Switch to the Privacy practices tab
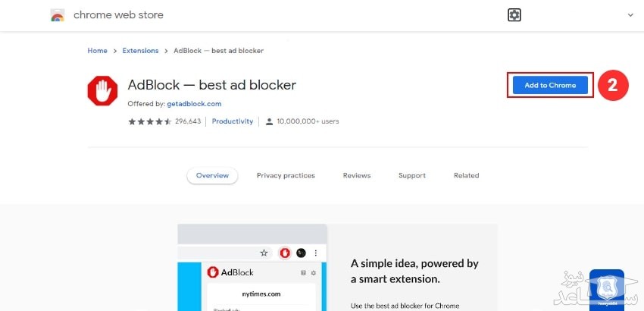 pyautogui.click(x=286, y=175)
